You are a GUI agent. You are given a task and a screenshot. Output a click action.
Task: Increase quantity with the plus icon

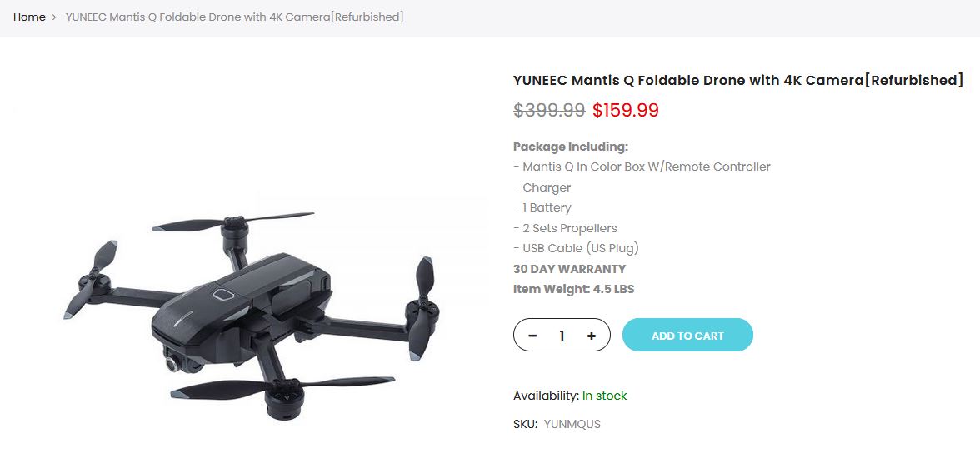click(592, 336)
